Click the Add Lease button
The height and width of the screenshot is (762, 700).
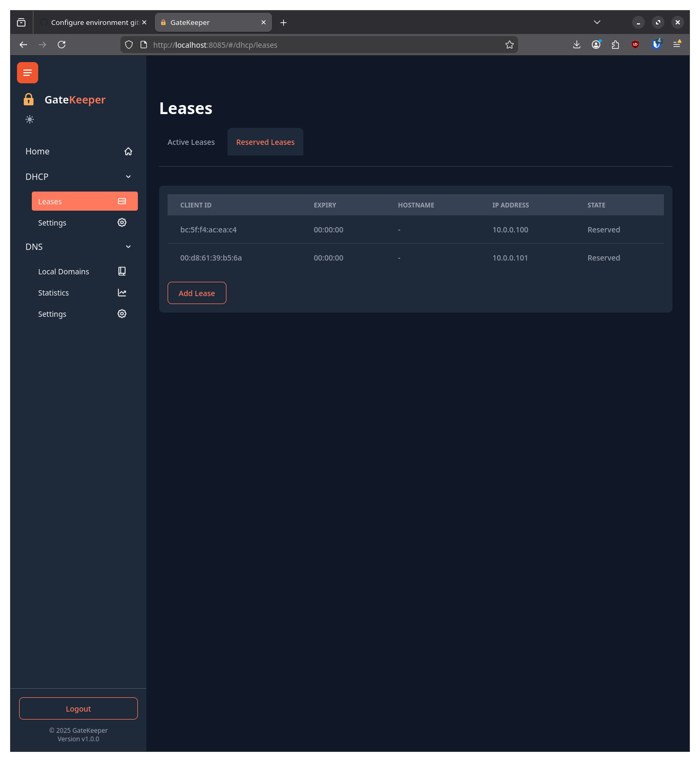coord(197,293)
